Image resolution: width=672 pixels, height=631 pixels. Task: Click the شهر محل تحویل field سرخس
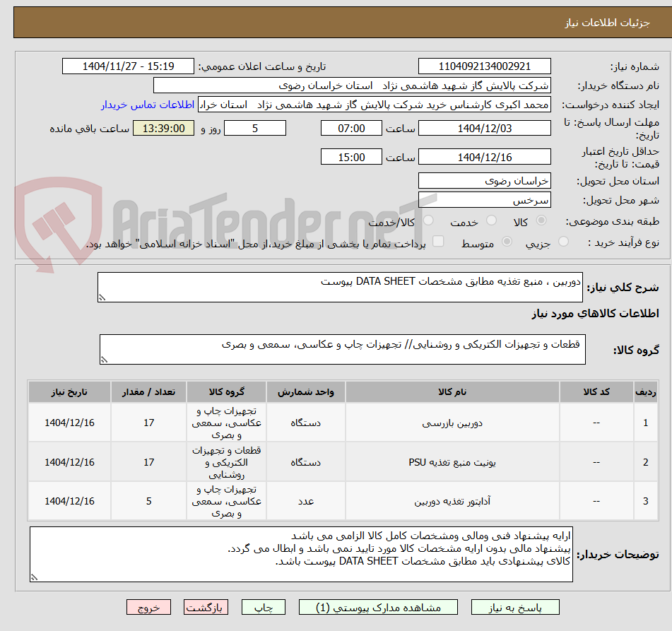[x=484, y=200]
